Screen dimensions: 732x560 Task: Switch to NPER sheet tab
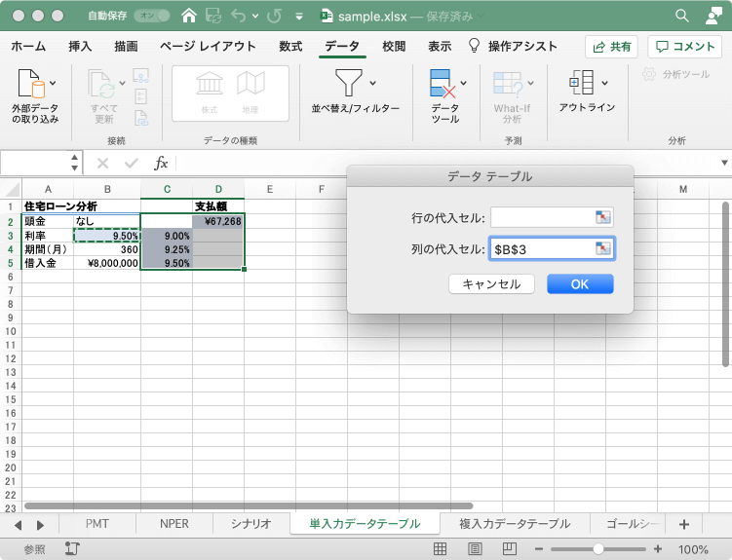[174, 524]
